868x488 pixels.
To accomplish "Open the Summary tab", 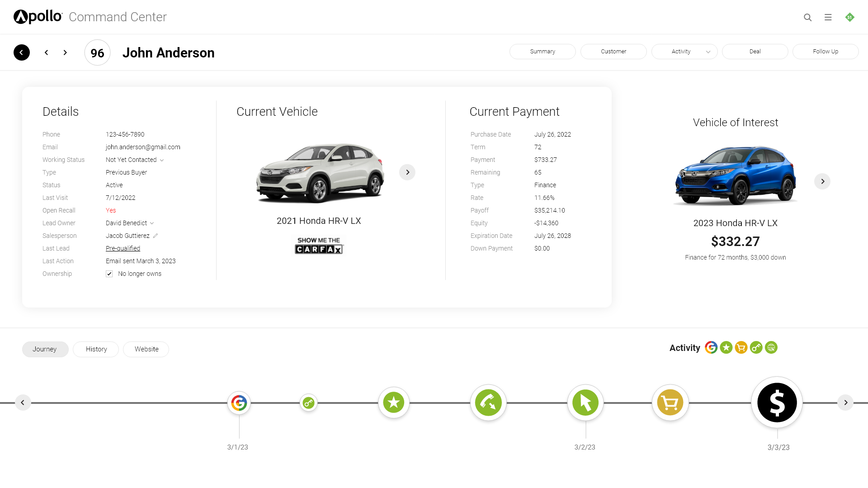I will pos(542,52).
